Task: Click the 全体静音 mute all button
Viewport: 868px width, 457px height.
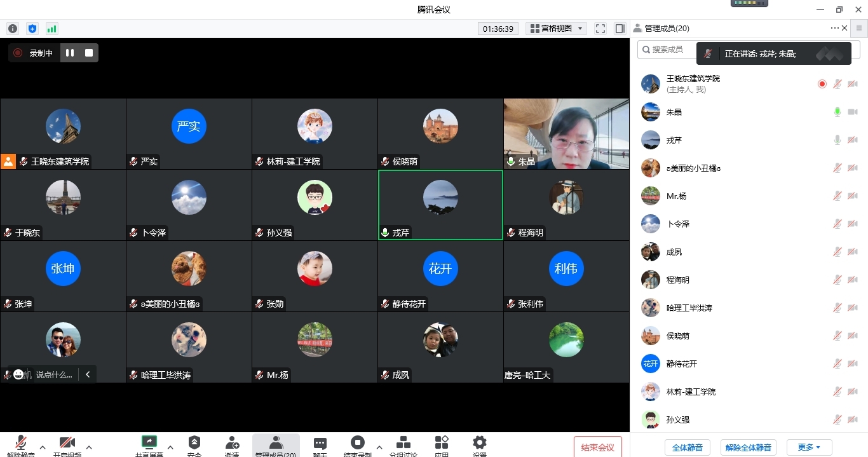Action: click(688, 447)
